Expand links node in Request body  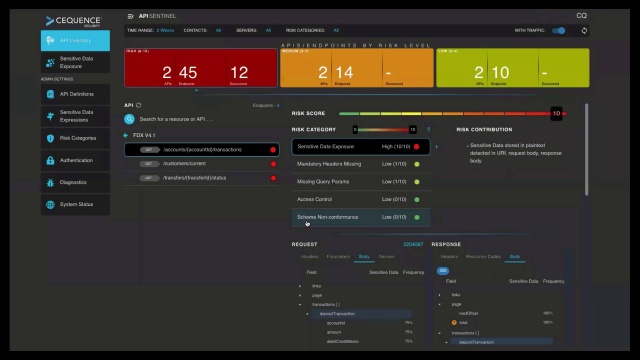(x=300, y=286)
